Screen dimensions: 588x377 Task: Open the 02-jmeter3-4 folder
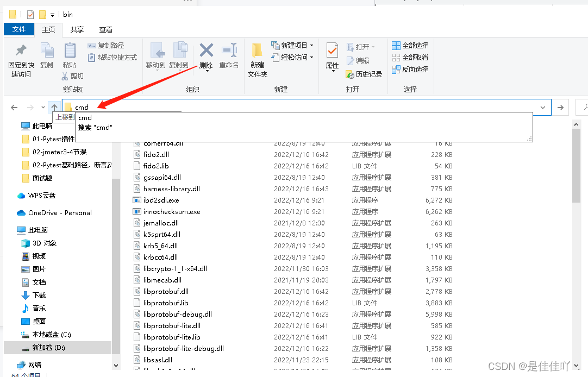tap(54, 152)
